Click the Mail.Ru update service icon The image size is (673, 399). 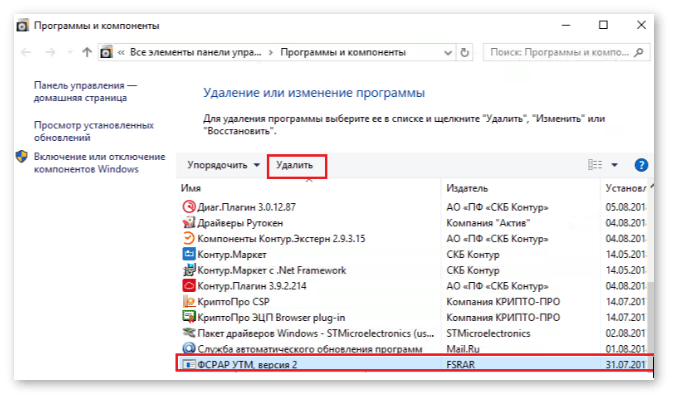point(189,348)
